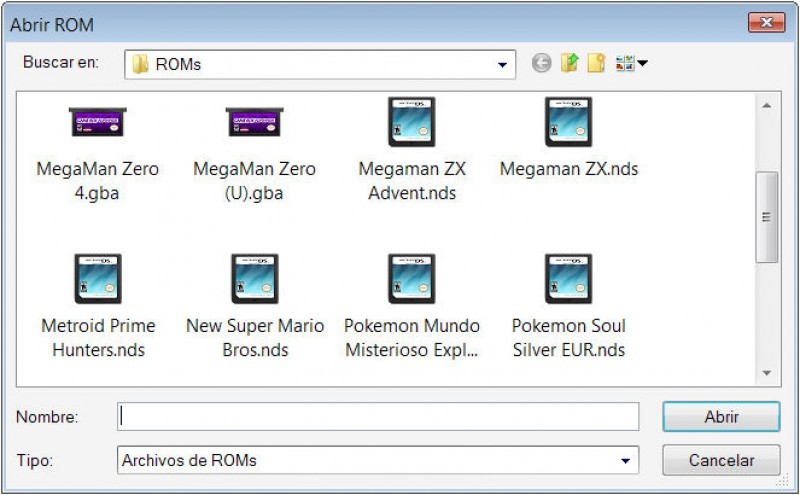Focus the Nombre file name field
Screen dimensions: 800x495
click(378, 416)
